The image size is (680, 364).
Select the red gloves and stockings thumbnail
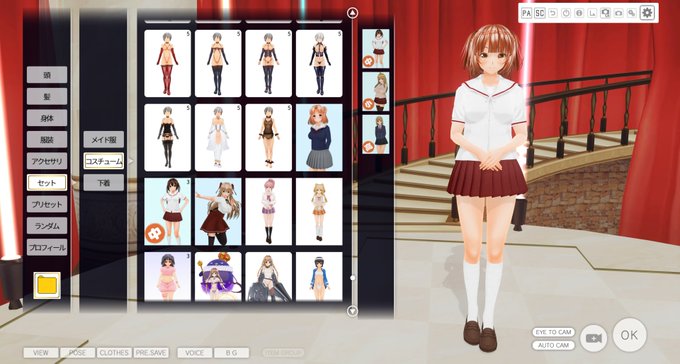167,63
